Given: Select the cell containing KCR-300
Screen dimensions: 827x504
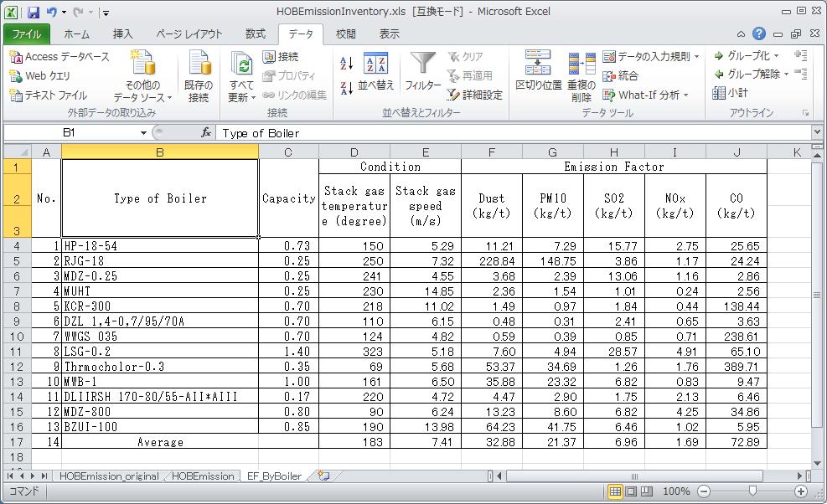Looking at the screenshot, I should 160,306.
